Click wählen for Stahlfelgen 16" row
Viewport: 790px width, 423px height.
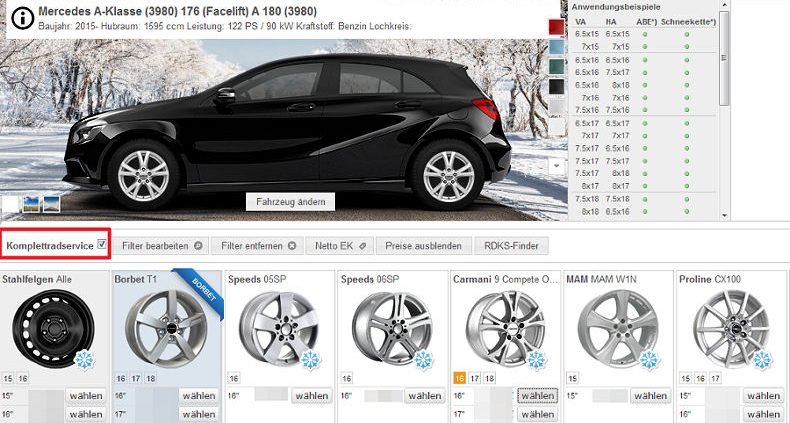[86, 414]
